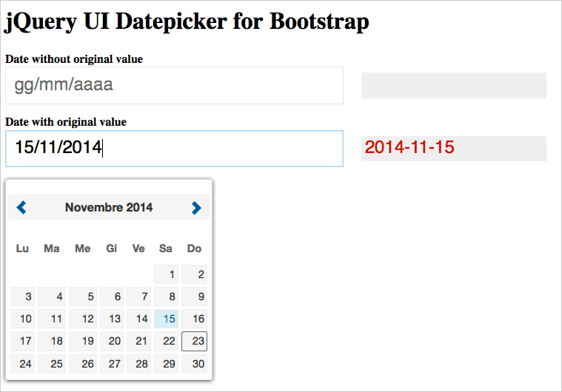Image resolution: width=562 pixels, height=392 pixels.
Task: Click the jQuery UI Datepicker for Bootstrap heading
Action: (x=187, y=21)
